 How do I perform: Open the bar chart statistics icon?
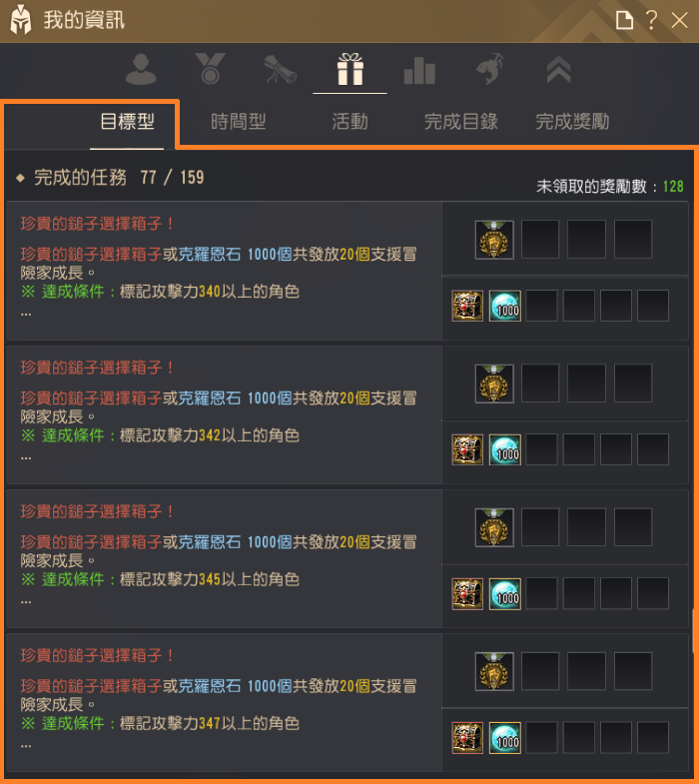(419, 70)
